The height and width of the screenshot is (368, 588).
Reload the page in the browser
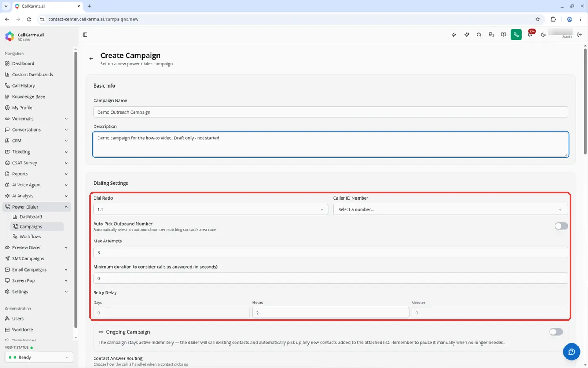tap(29, 19)
